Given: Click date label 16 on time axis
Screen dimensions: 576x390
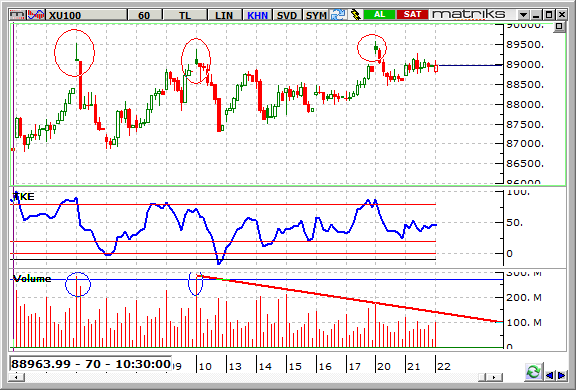Looking at the screenshot, I should click(x=325, y=366).
